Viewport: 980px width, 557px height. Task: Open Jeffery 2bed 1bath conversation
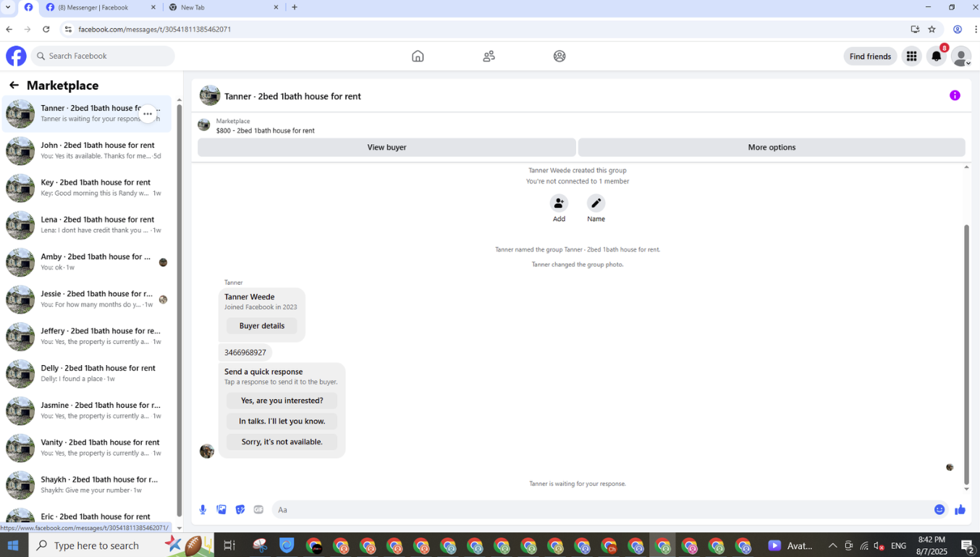(x=87, y=336)
